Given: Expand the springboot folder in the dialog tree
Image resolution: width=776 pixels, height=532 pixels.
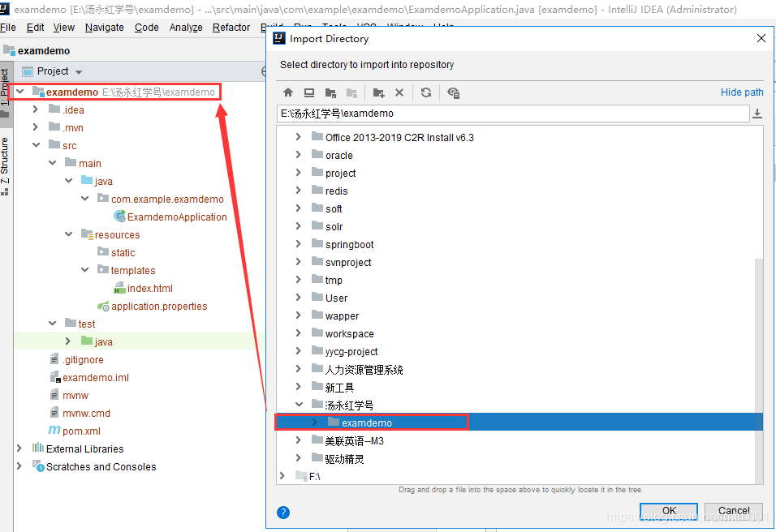Looking at the screenshot, I should tap(299, 244).
